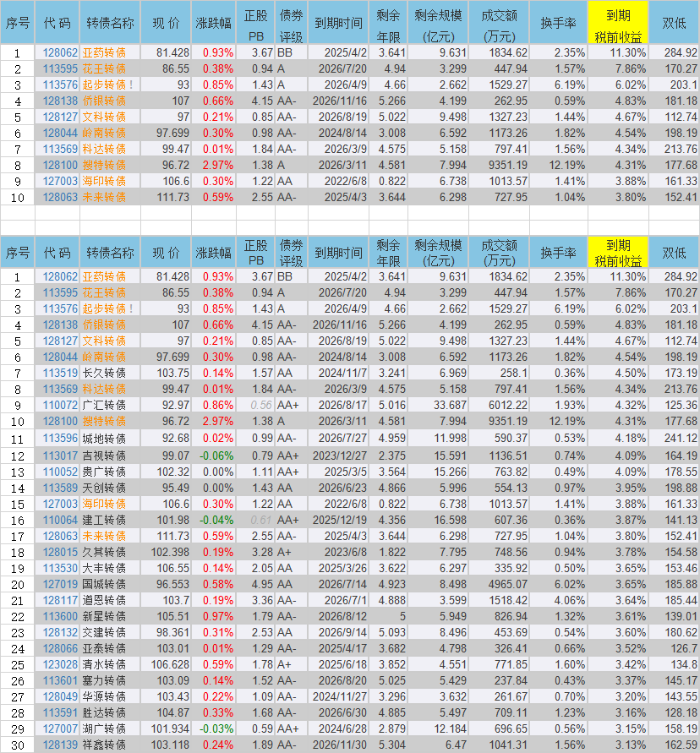Click turnover amount 6012.22 for 广汇转债
This screenshot has width=700, height=753.
pos(508,406)
